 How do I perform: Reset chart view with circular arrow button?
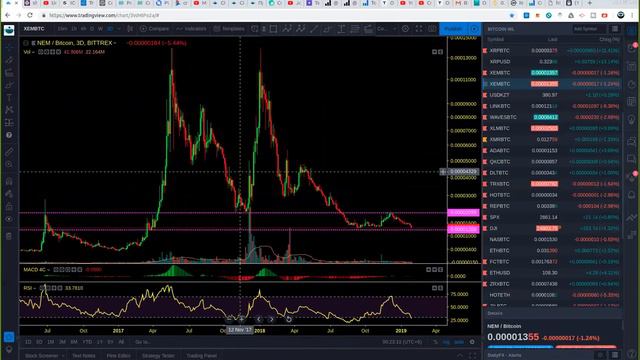[x=289, y=319]
